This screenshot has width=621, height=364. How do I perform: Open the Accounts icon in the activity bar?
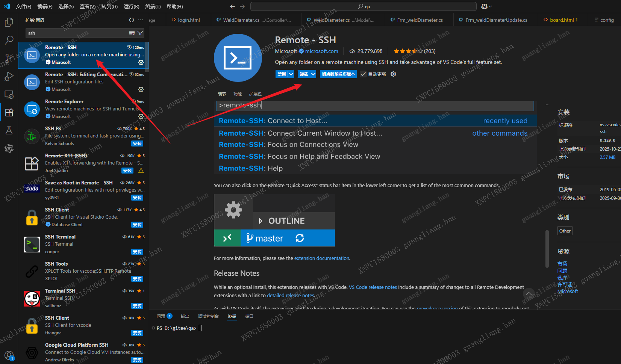9,355
